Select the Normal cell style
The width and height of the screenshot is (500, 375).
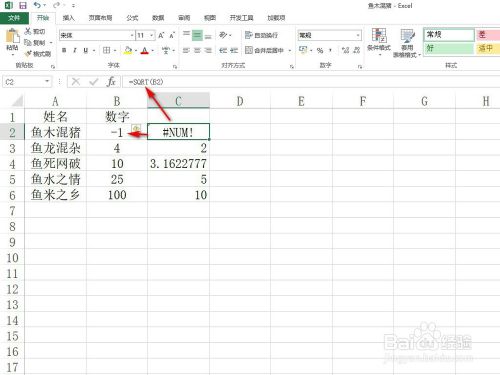tap(449, 35)
